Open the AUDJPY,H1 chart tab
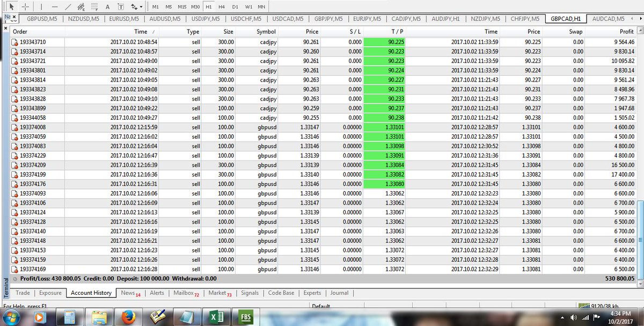The image size is (644, 326). tap(445, 19)
